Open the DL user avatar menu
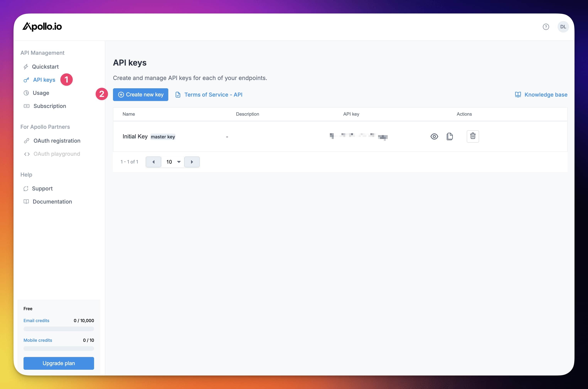The height and width of the screenshot is (389, 588). (563, 27)
